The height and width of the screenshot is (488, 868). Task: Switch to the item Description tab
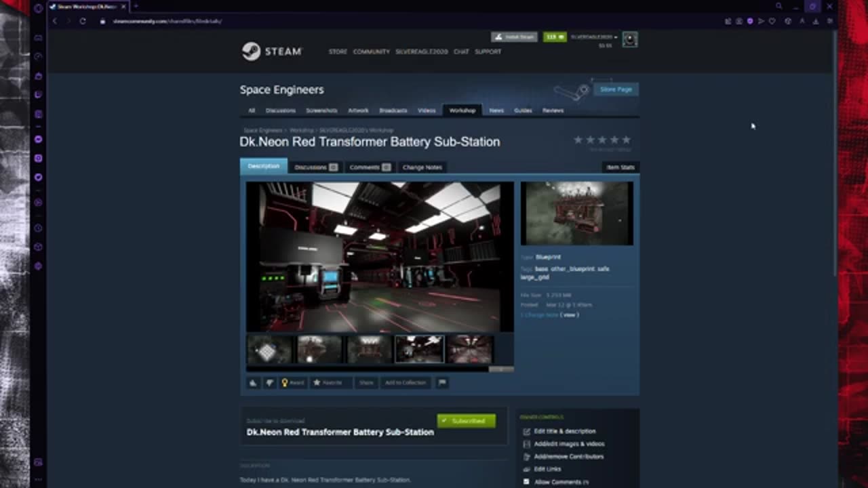click(263, 166)
